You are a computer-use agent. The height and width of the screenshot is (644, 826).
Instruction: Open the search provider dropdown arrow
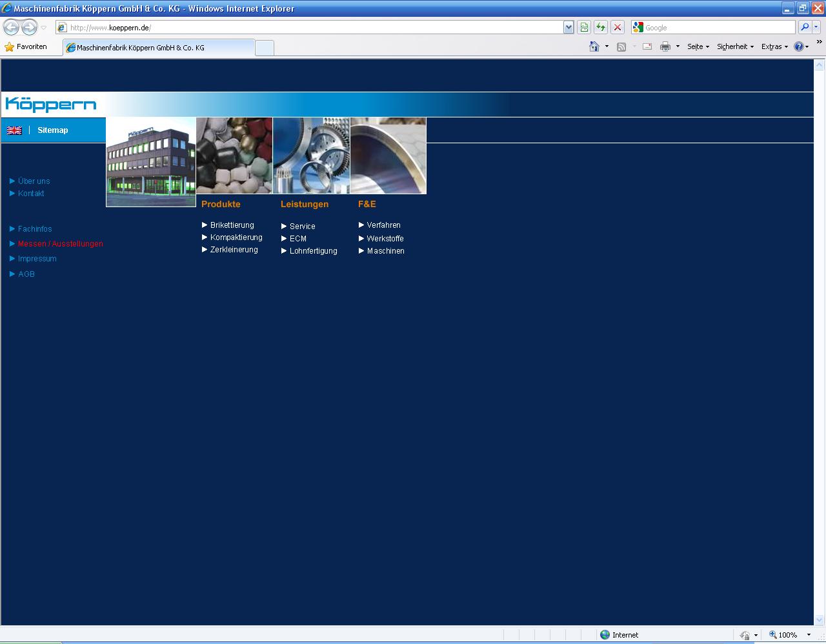tap(817, 27)
